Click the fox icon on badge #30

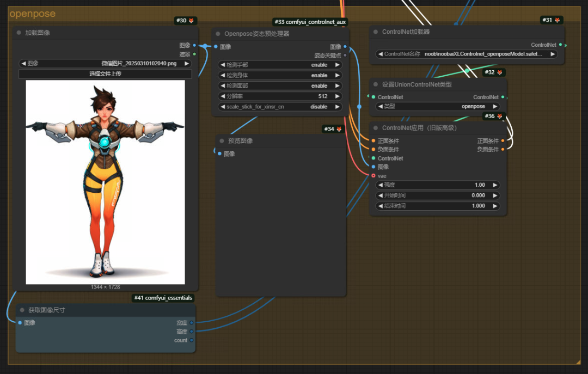pyautogui.click(x=191, y=21)
